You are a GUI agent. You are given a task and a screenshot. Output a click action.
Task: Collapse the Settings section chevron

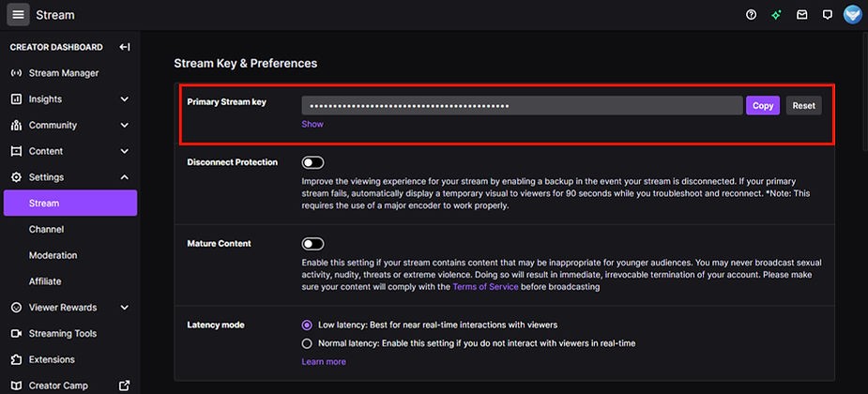[x=125, y=177]
